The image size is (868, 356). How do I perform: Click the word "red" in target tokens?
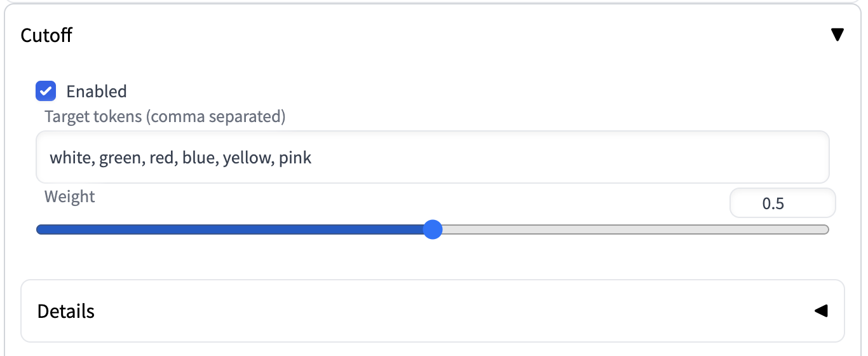[x=161, y=157]
